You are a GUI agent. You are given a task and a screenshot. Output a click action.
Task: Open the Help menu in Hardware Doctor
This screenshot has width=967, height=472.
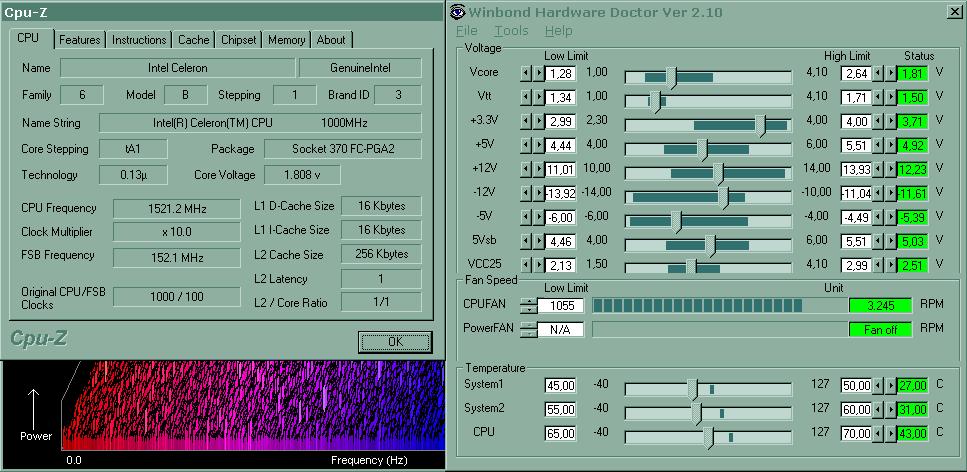point(559,30)
